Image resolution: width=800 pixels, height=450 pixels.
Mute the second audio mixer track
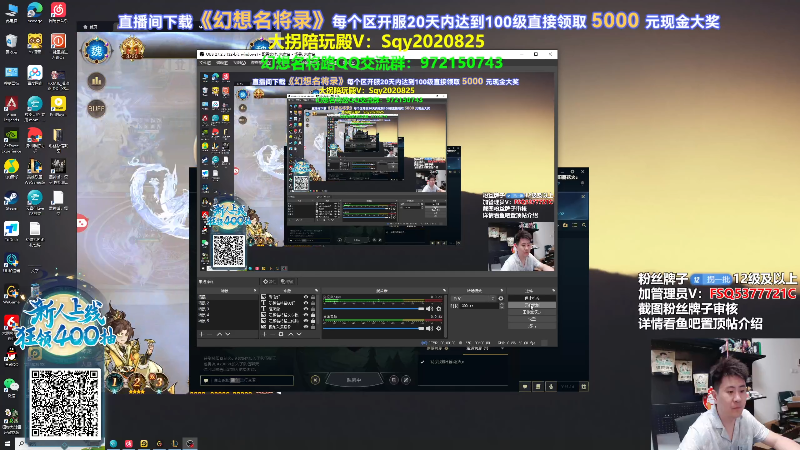pyautogui.click(x=430, y=329)
